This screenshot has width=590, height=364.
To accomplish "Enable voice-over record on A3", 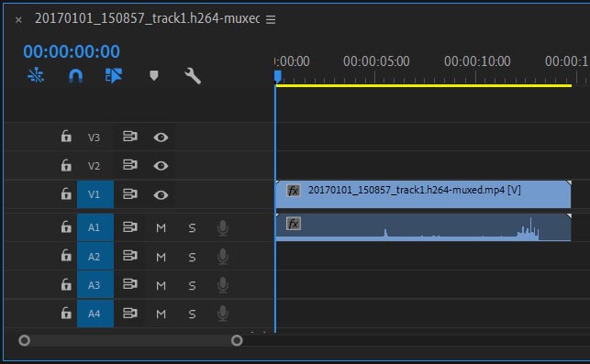I will tap(223, 285).
